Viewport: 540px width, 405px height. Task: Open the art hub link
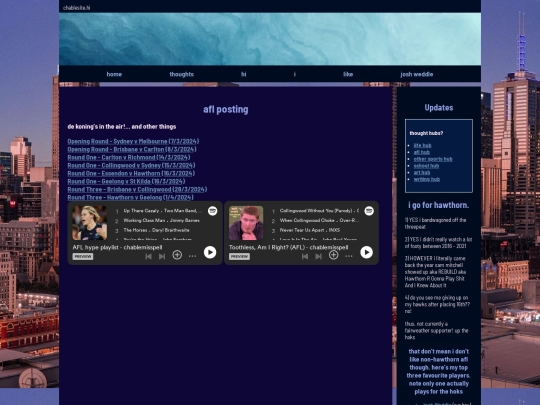tap(422, 172)
